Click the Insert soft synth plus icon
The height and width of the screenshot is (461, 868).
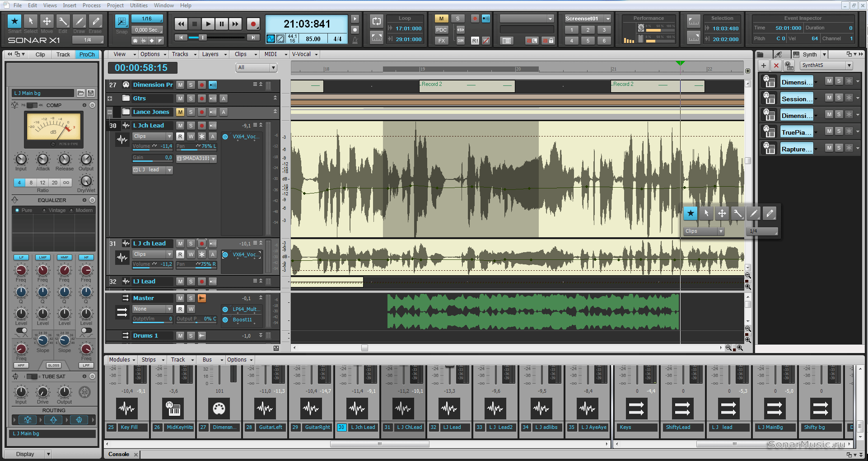[x=764, y=66]
